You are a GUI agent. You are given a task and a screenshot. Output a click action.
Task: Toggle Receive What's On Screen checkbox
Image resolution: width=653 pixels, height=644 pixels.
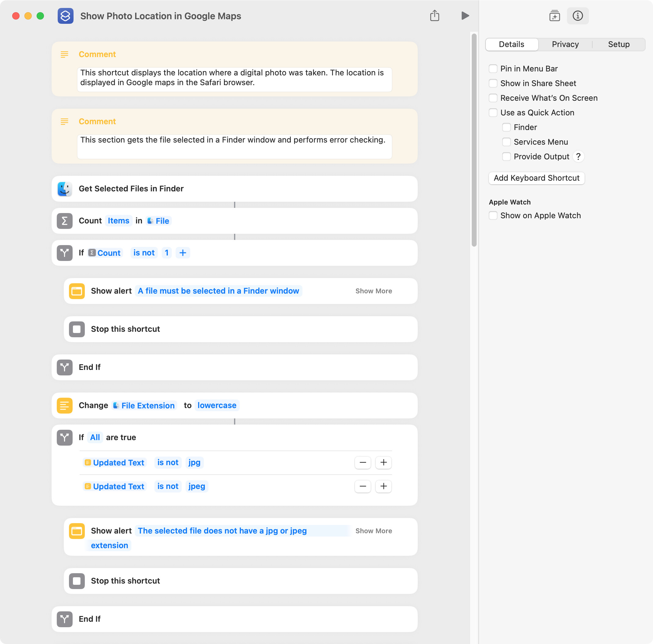pos(493,98)
